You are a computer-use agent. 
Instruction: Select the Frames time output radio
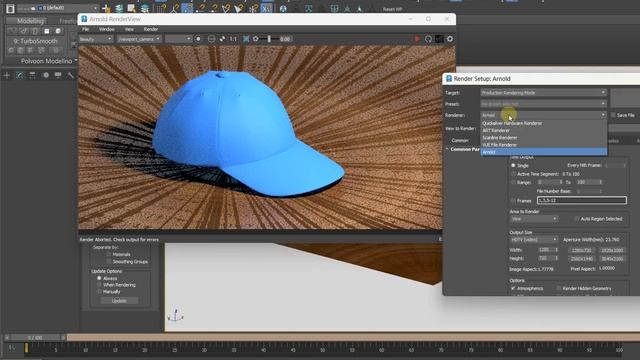coord(513,200)
